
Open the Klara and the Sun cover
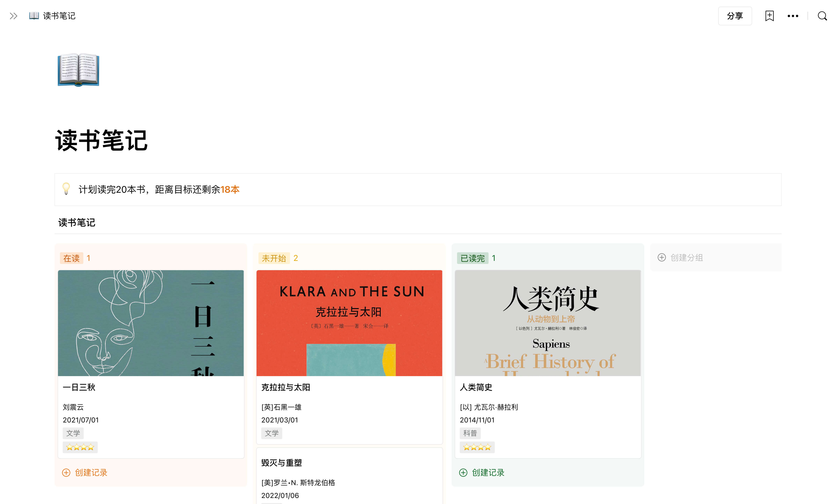[x=349, y=323]
